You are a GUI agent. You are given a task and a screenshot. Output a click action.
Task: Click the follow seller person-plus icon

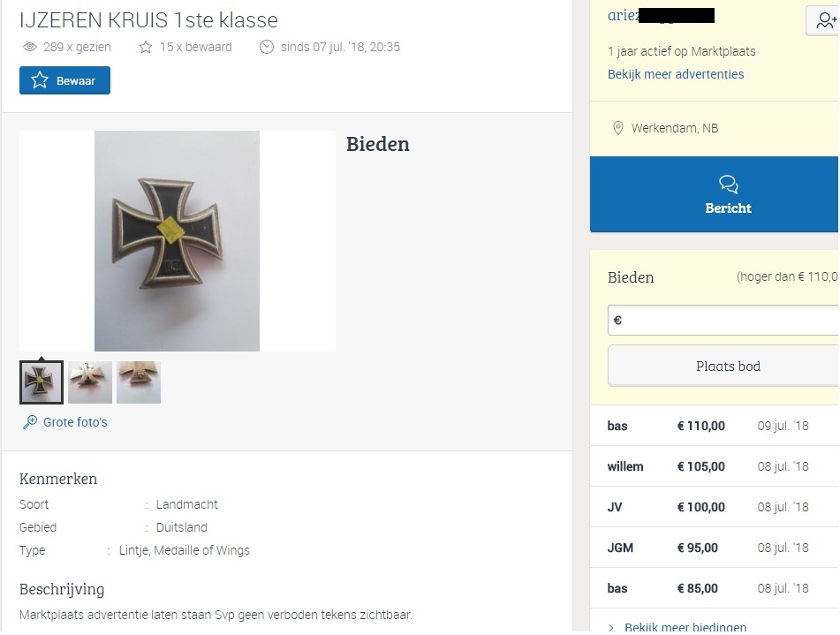point(826,21)
